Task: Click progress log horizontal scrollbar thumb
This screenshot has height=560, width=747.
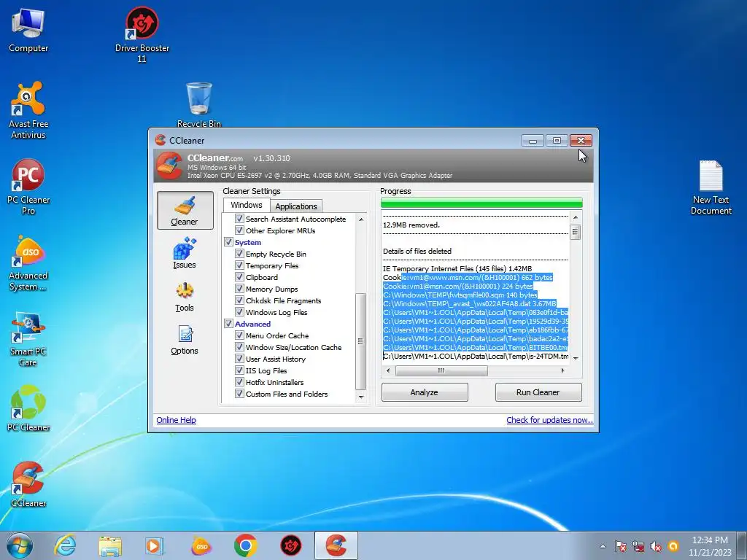Action: tap(441, 370)
